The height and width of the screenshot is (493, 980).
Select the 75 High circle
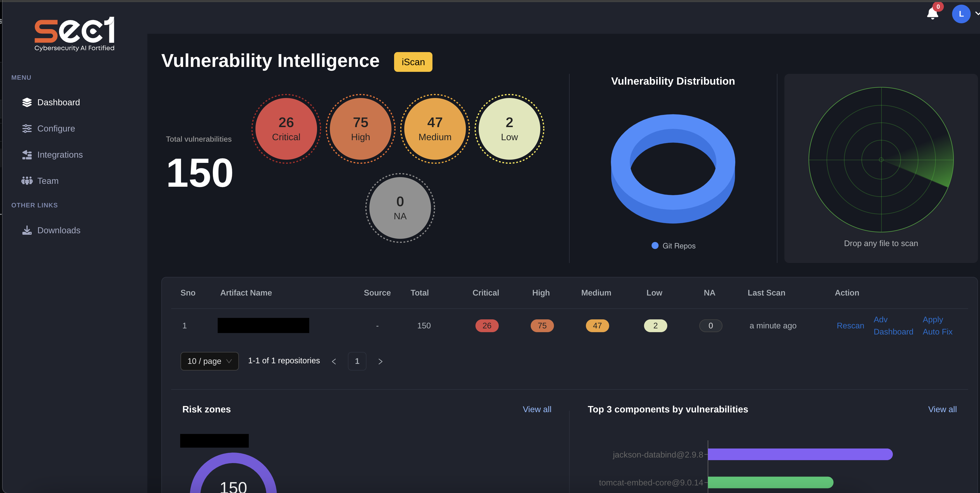(360, 129)
